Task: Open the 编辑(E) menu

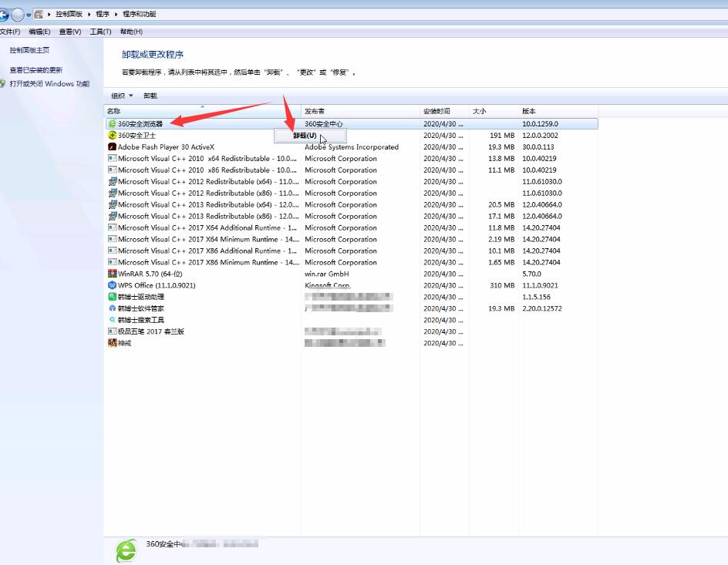Action: 39,32
